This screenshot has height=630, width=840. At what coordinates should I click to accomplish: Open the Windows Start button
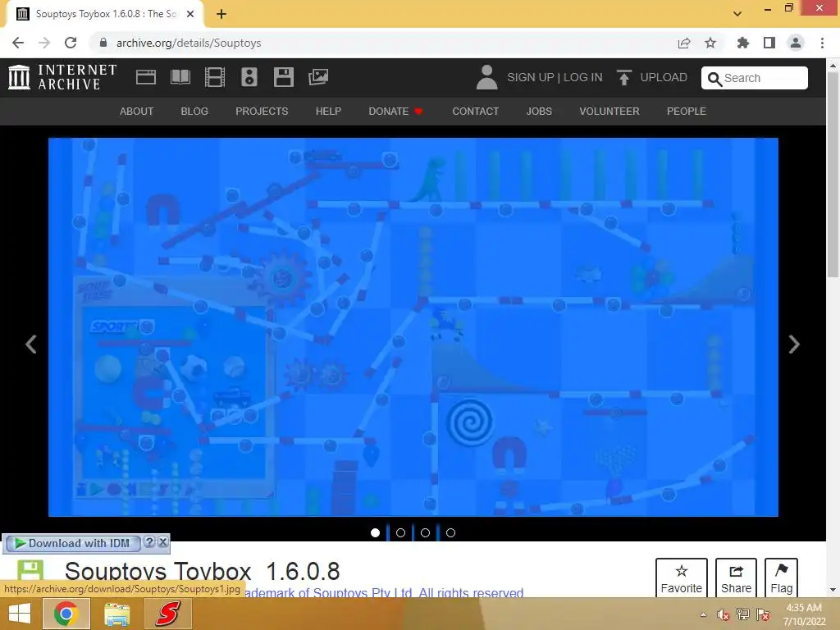20,614
